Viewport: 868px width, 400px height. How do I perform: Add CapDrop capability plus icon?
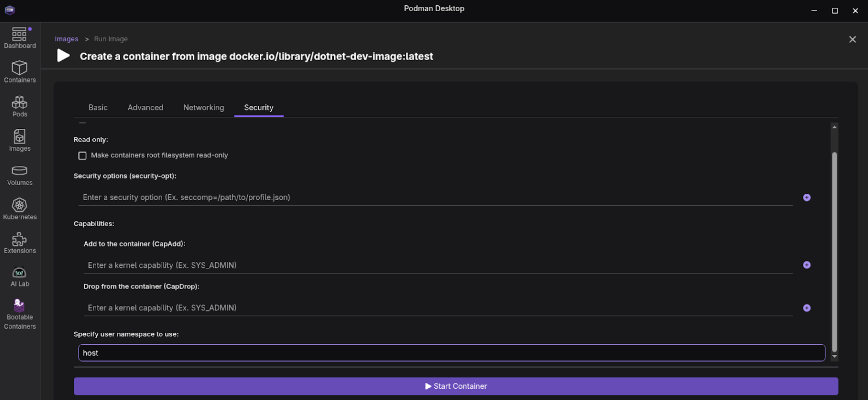click(x=806, y=308)
